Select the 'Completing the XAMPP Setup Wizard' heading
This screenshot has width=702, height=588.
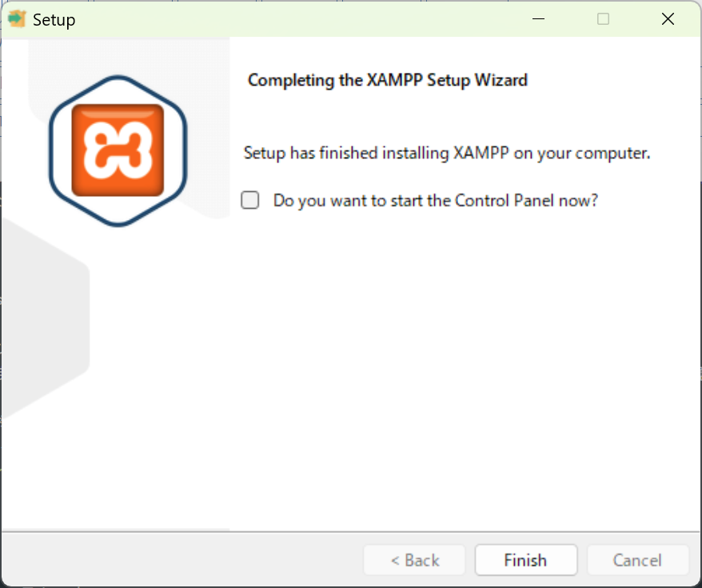pyautogui.click(x=388, y=80)
